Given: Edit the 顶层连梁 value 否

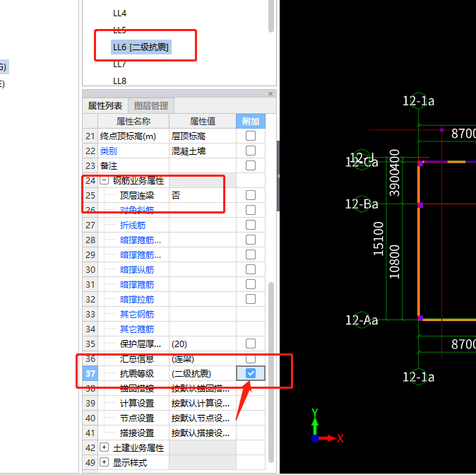Looking at the screenshot, I should tap(203, 195).
